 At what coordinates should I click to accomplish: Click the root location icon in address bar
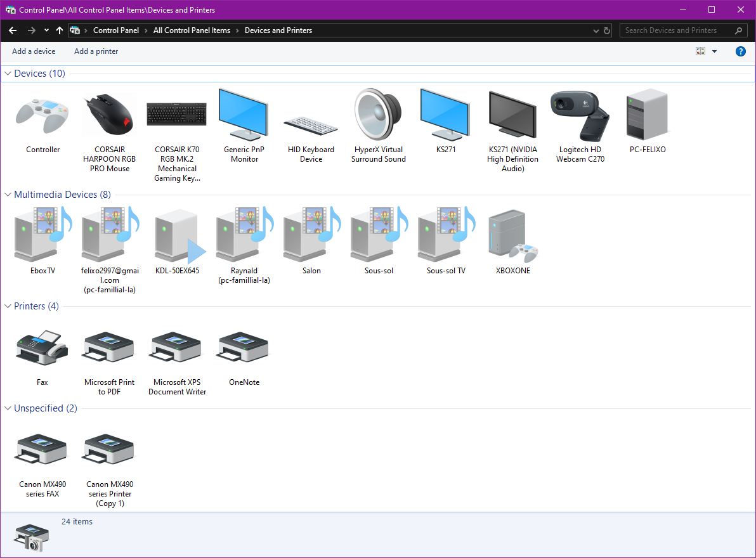75,30
